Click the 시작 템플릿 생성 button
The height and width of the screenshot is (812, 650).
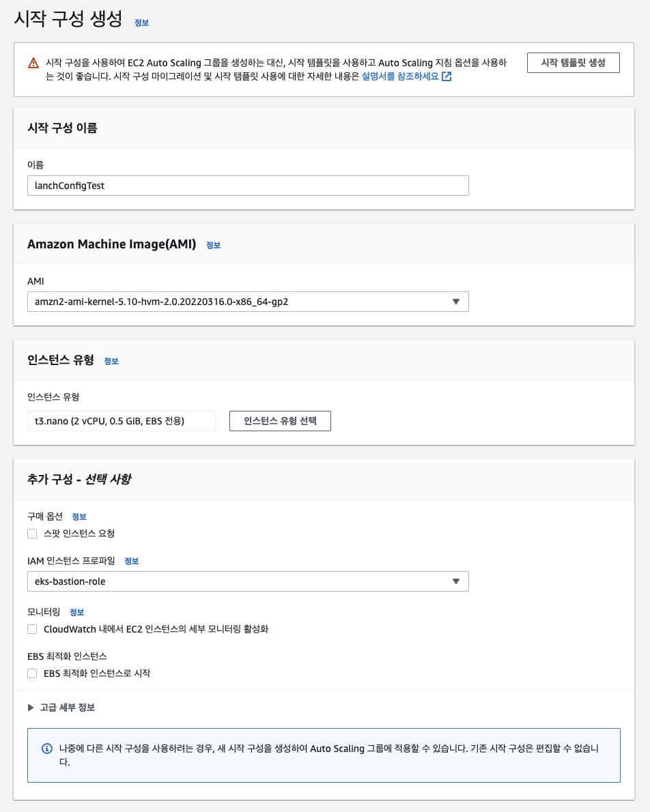[x=574, y=63]
